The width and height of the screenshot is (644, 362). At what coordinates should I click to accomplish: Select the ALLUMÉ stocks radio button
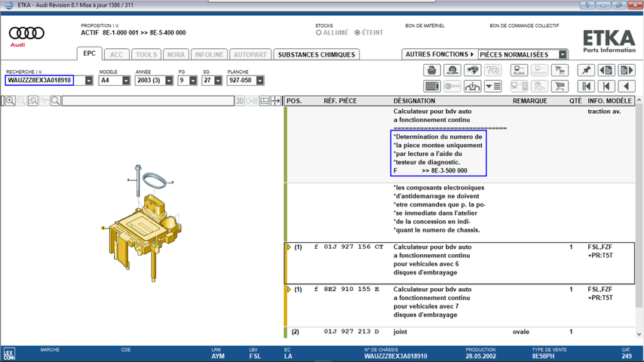coord(318,32)
